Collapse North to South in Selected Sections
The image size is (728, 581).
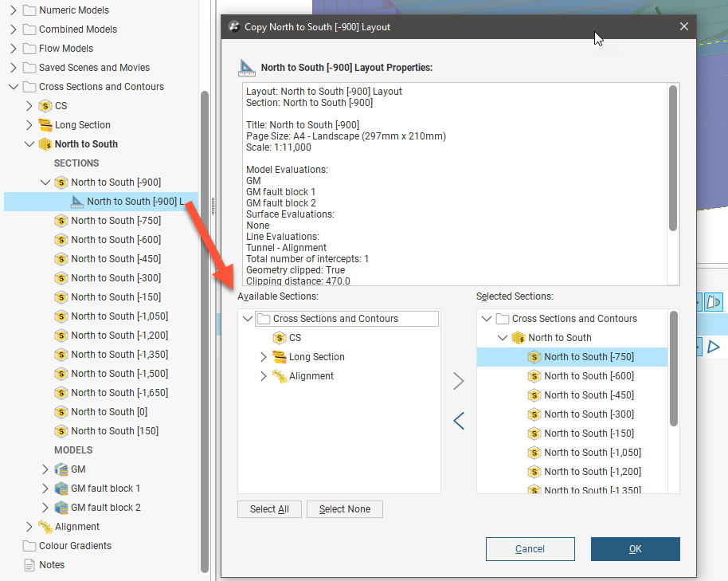point(503,338)
